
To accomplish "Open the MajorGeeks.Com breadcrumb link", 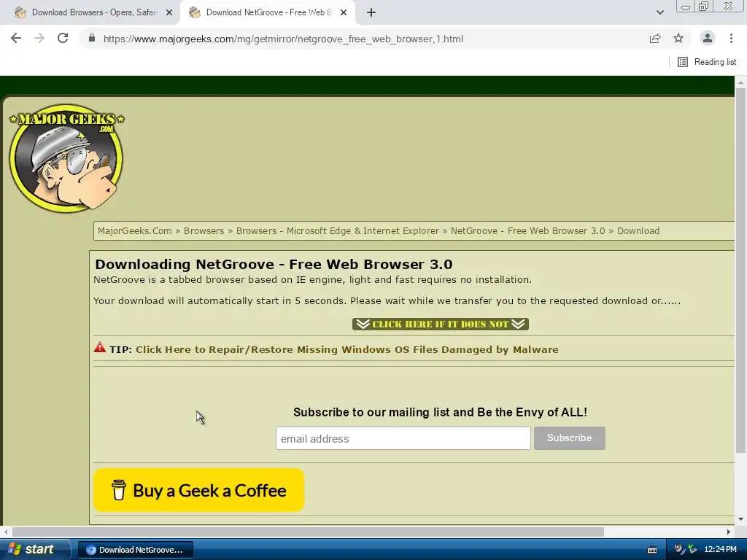I will [134, 231].
